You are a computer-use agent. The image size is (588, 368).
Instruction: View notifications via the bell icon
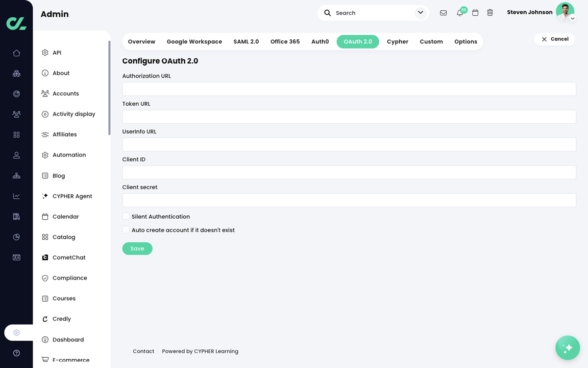[459, 13]
